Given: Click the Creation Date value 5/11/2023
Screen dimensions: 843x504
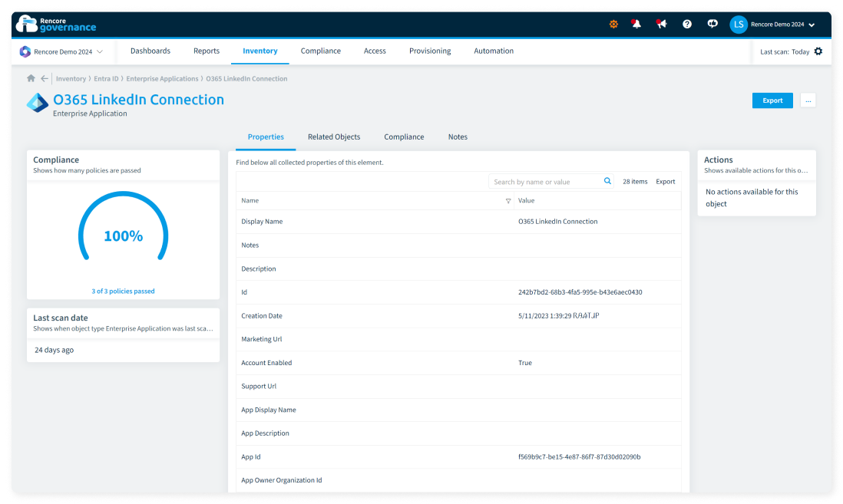Looking at the screenshot, I should click(x=559, y=316).
